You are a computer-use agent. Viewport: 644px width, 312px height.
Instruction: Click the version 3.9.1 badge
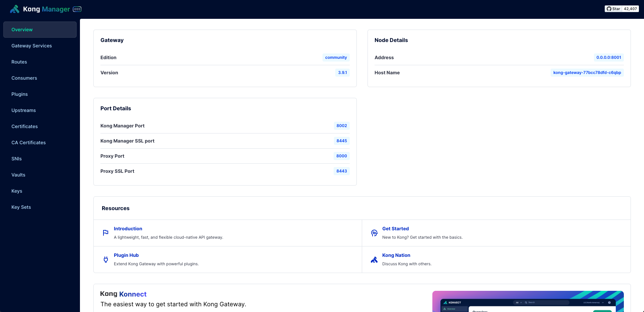(x=342, y=73)
